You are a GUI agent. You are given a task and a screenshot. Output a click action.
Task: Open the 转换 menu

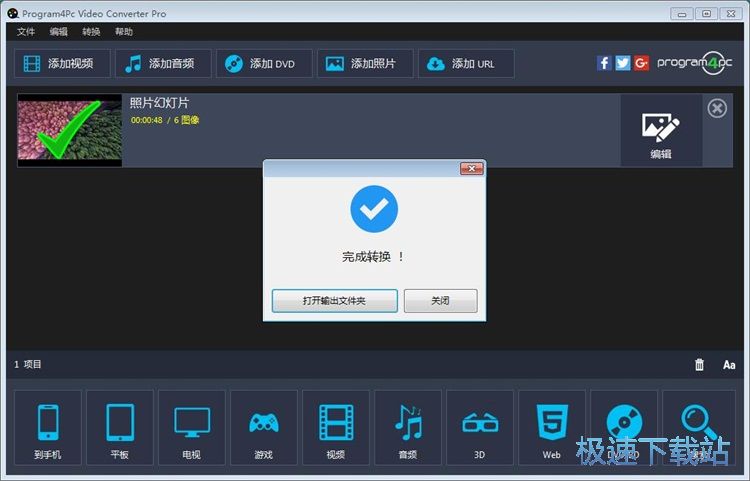[x=91, y=32]
